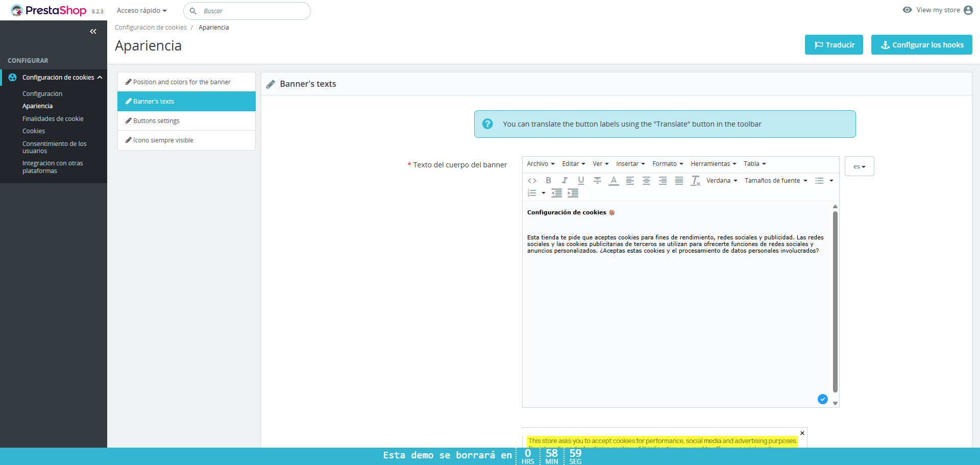Increase indent in the editor

tap(573, 193)
